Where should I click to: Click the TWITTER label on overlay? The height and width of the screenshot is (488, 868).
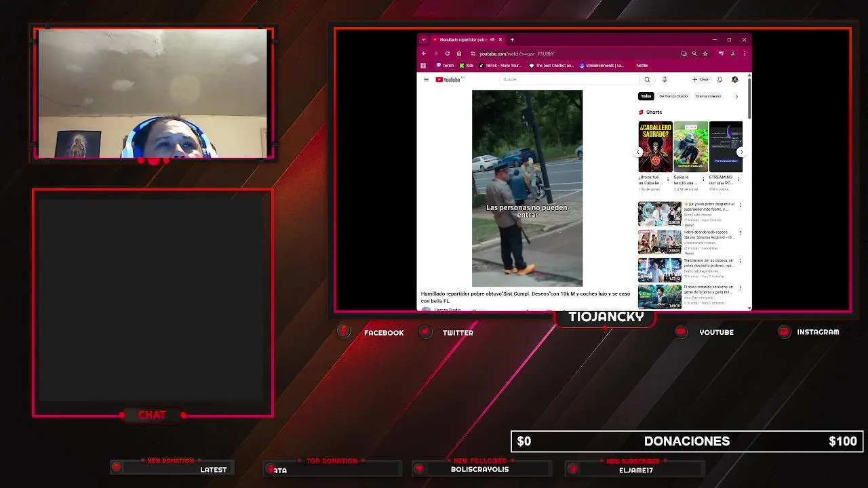click(458, 333)
